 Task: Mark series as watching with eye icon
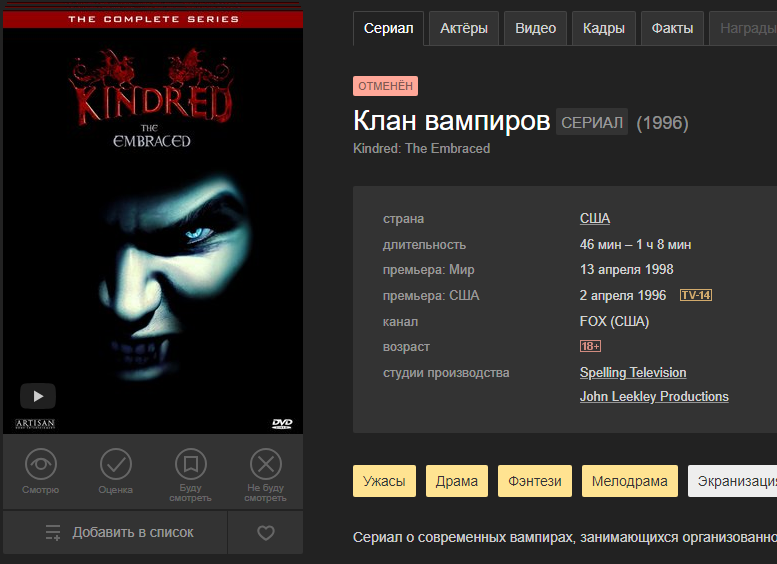[x=41, y=471]
